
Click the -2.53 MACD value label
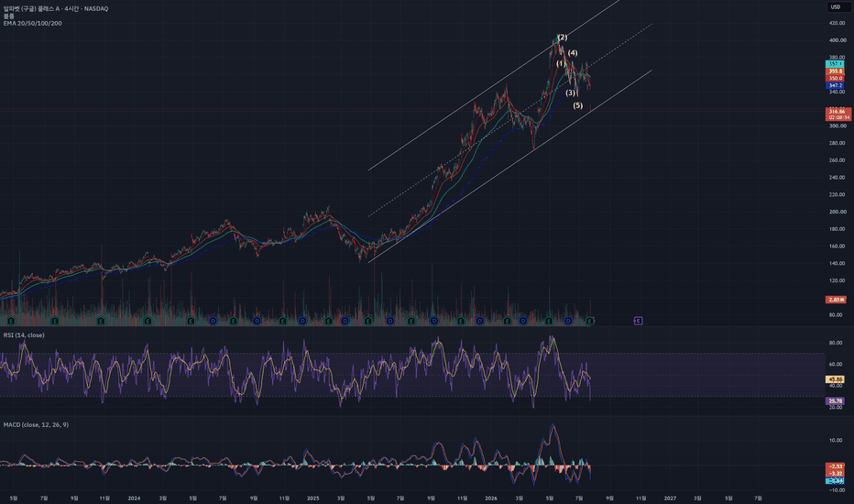836,466
